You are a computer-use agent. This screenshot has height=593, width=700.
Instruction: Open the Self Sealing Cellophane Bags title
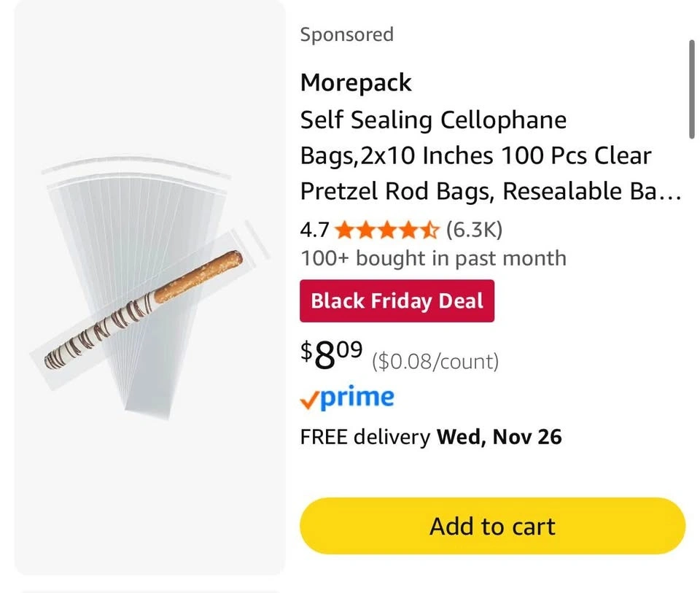tap(433, 120)
